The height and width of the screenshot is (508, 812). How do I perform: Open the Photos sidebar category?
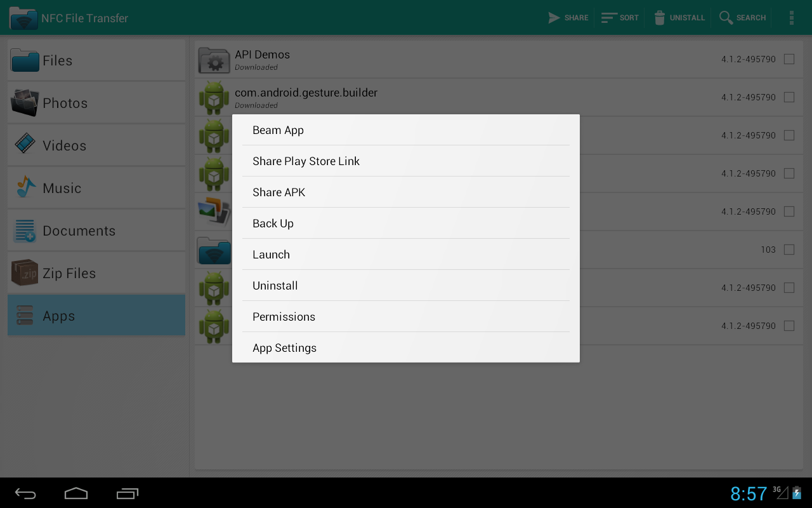coord(96,103)
